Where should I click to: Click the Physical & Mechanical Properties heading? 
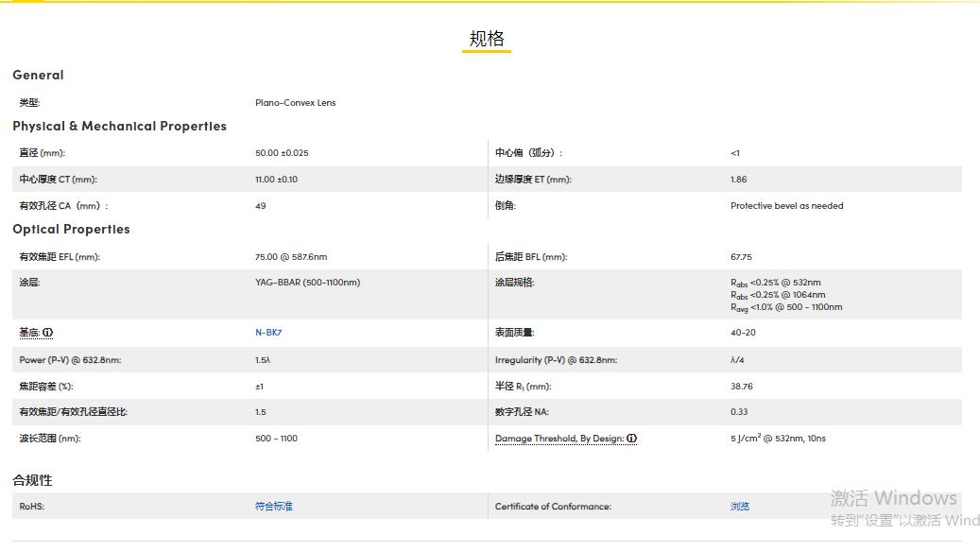tap(118, 126)
